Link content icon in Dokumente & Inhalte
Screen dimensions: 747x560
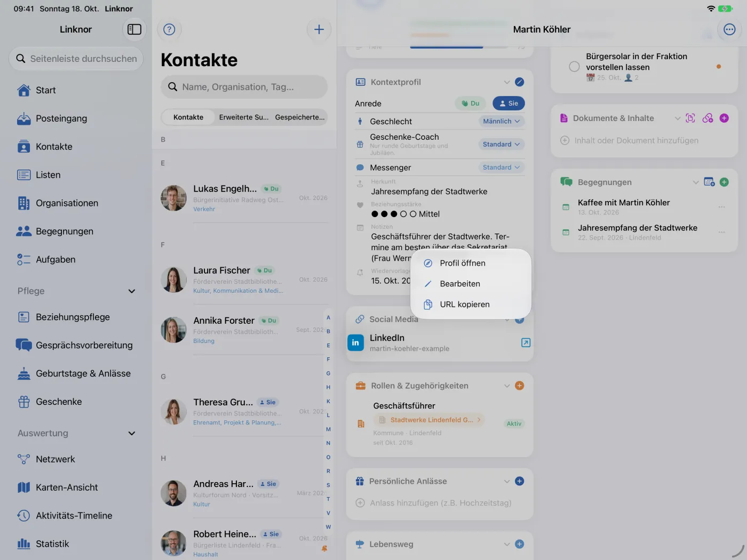click(x=708, y=118)
